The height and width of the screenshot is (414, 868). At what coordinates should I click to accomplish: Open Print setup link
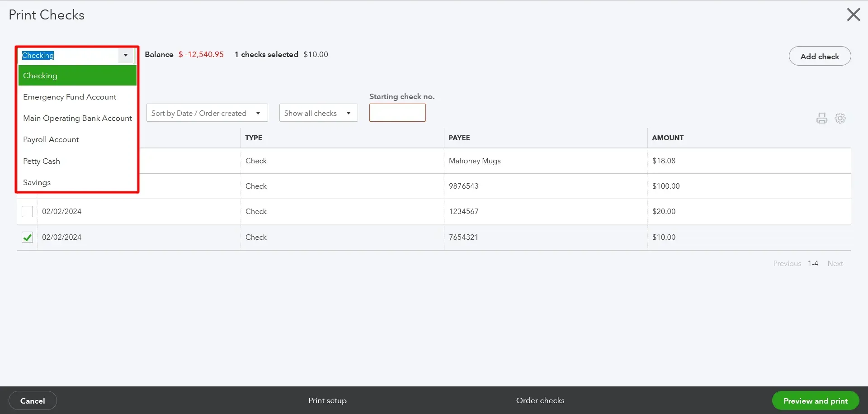point(327,400)
